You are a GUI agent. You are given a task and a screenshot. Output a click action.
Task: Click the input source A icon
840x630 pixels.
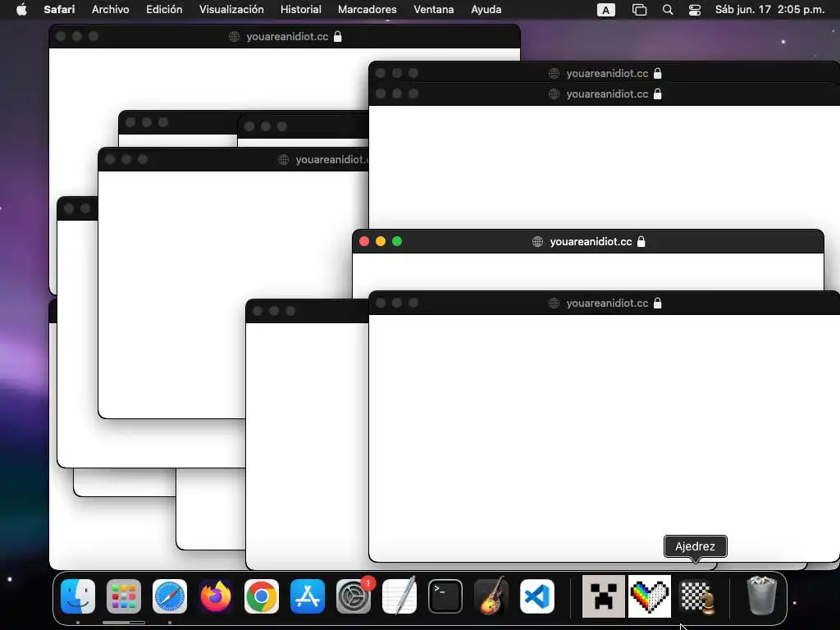pyautogui.click(x=606, y=10)
